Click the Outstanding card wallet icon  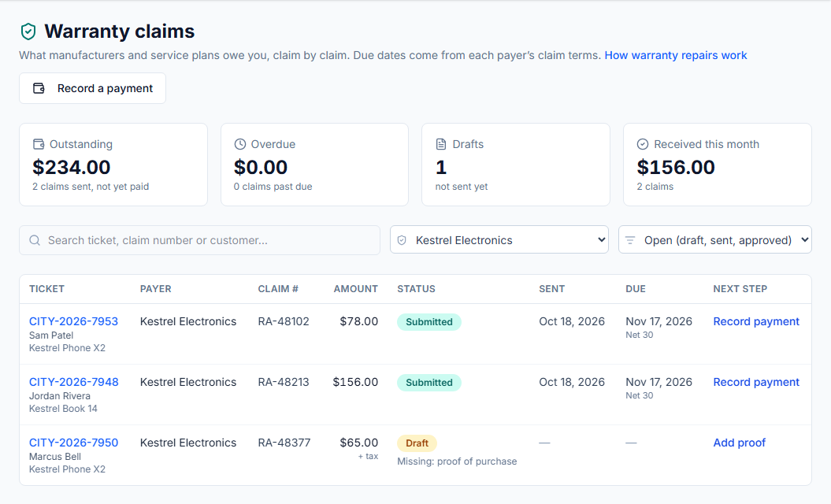coord(39,144)
